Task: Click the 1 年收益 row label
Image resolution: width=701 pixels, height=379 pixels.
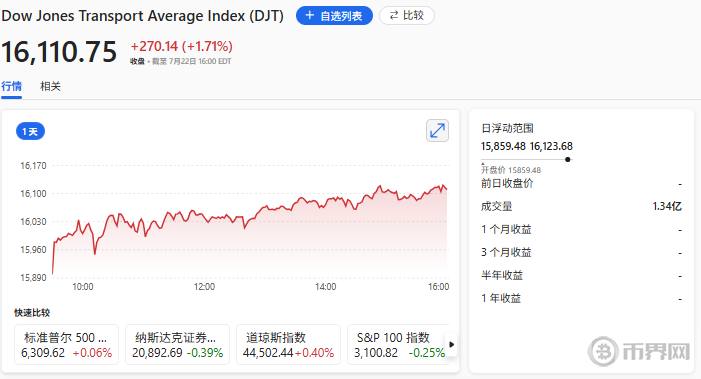Action: (501, 298)
